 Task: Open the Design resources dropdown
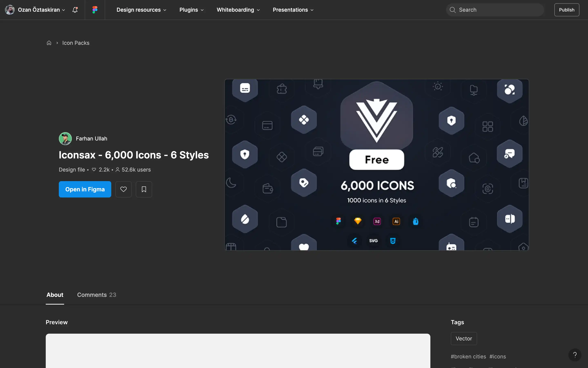point(141,10)
